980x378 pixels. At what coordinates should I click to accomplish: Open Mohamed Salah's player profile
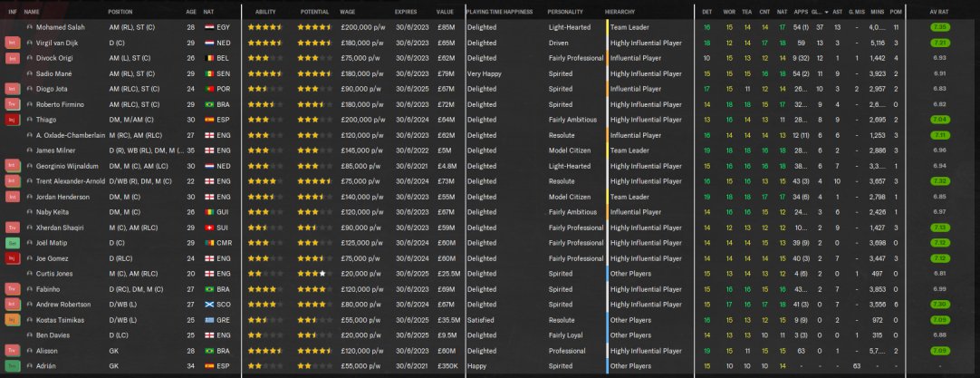pyautogui.click(x=61, y=27)
